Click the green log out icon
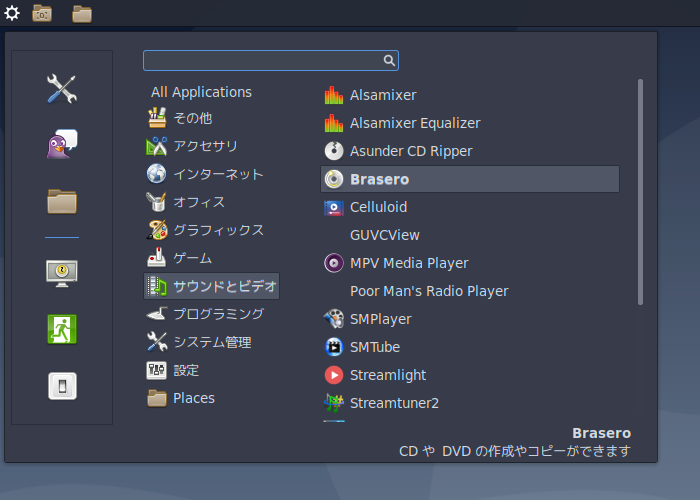The image size is (700, 500). click(x=62, y=329)
